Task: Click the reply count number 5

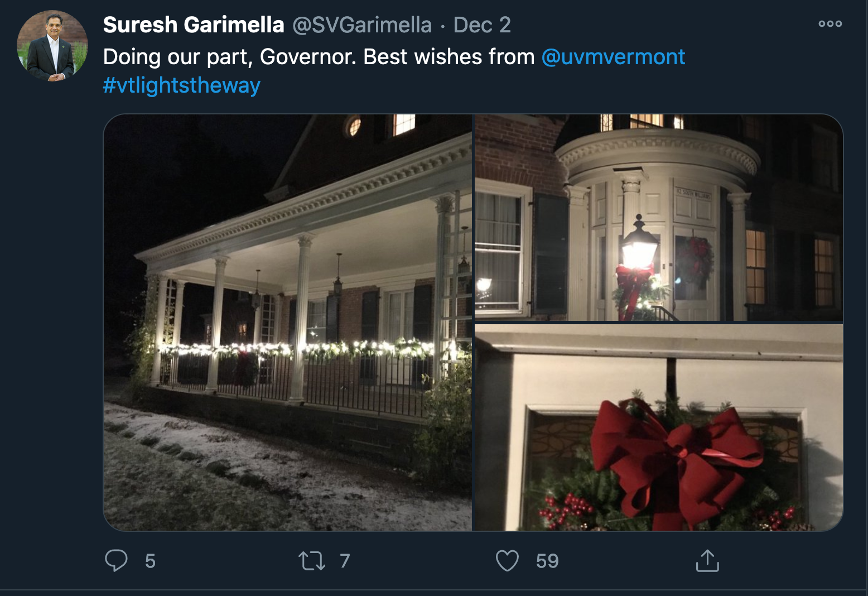Action: coord(150,561)
